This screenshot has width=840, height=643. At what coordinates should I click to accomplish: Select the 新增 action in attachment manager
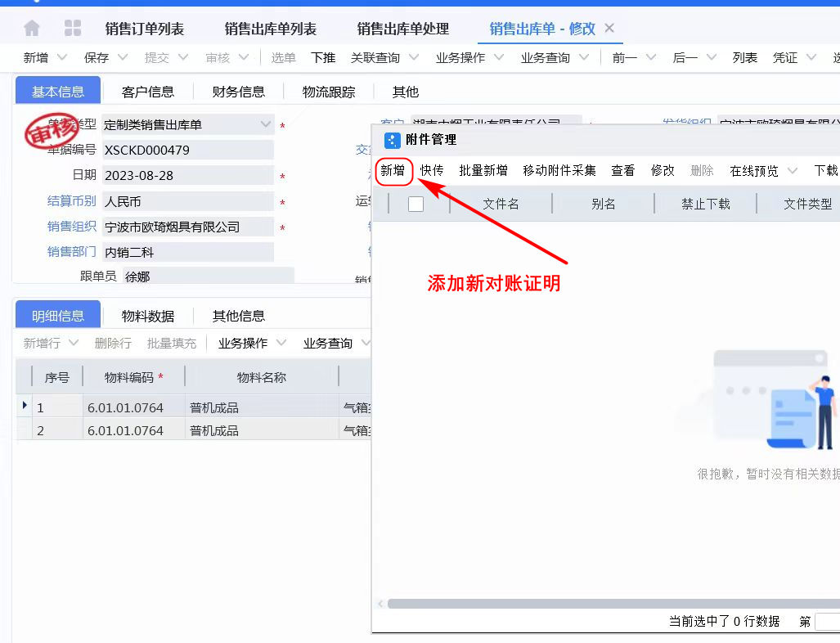[x=393, y=170]
